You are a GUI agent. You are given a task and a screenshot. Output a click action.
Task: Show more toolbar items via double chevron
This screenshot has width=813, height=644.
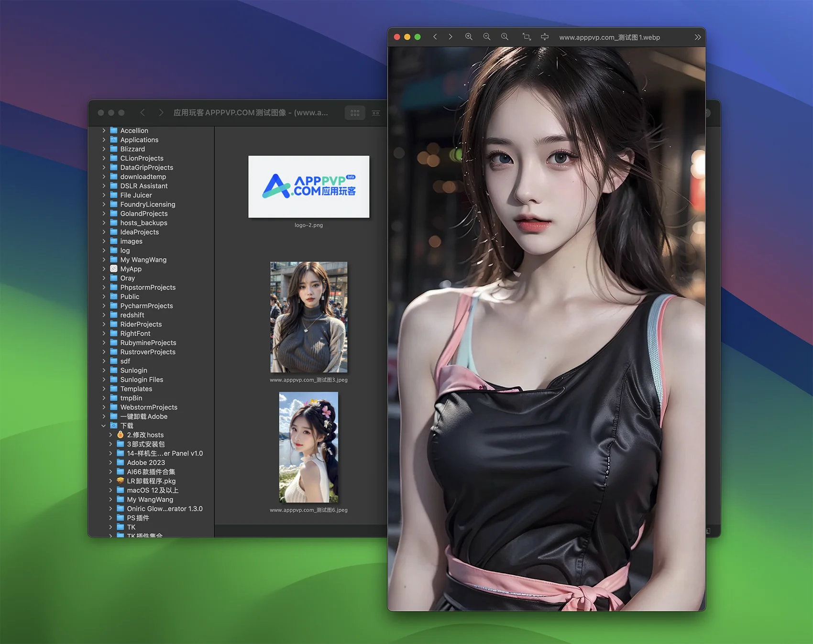(697, 37)
